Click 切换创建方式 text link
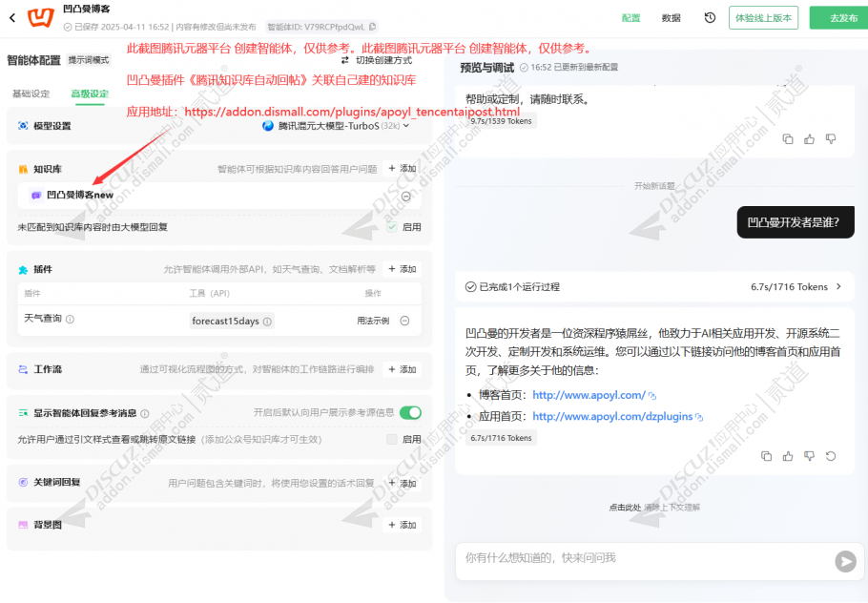868x603 pixels. (x=383, y=60)
